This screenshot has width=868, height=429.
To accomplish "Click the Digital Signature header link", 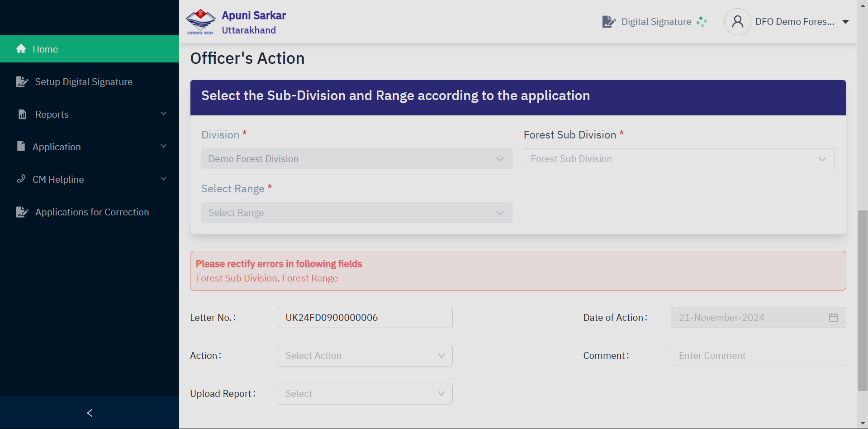I will point(655,22).
